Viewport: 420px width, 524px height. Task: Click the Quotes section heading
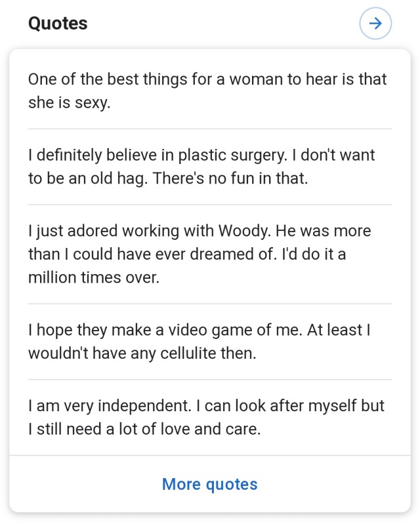click(x=58, y=24)
